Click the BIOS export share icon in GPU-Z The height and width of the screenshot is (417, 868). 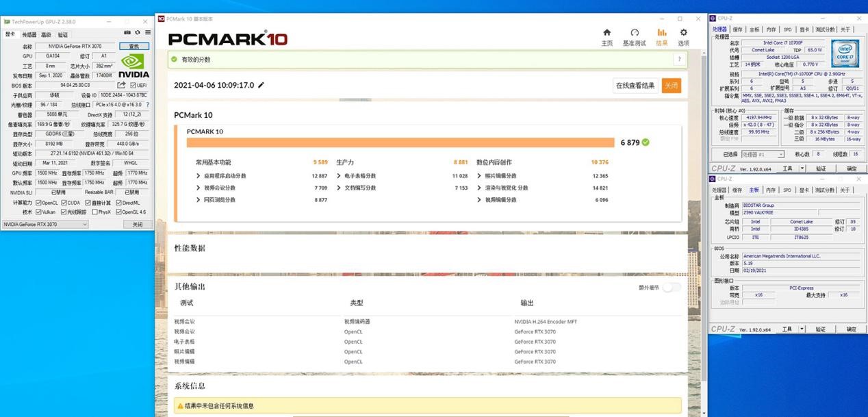click(x=122, y=86)
